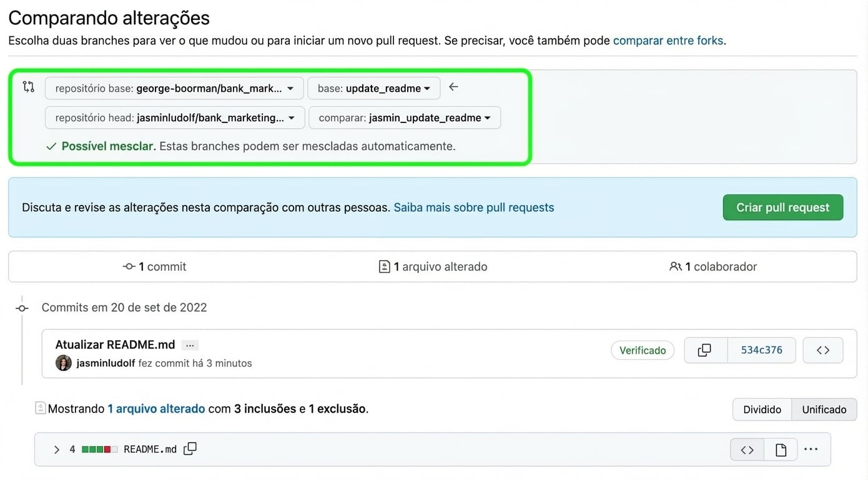Image resolution: width=868 pixels, height=480 pixels.
Task: Click the compare branches icon beside repositório base
Action: pos(29,87)
